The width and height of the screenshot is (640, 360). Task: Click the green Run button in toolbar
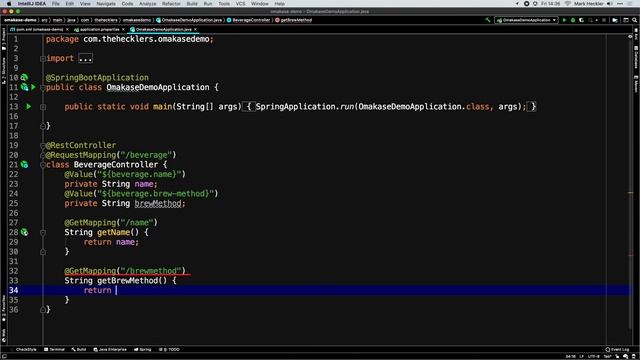[x=564, y=20]
